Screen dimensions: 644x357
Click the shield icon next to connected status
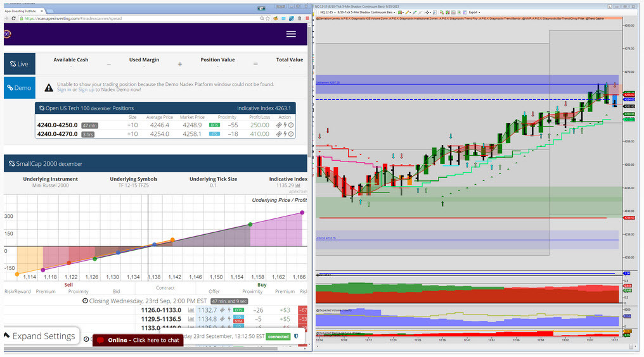tap(296, 337)
